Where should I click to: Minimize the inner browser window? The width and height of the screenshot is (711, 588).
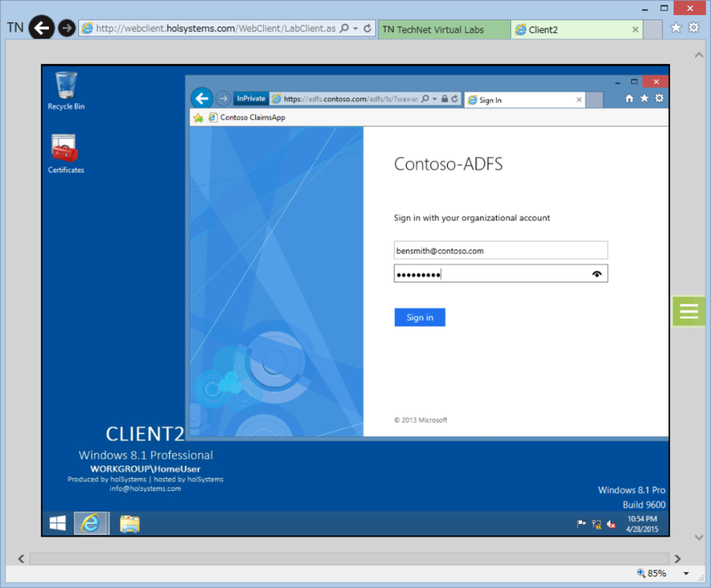[617, 83]
